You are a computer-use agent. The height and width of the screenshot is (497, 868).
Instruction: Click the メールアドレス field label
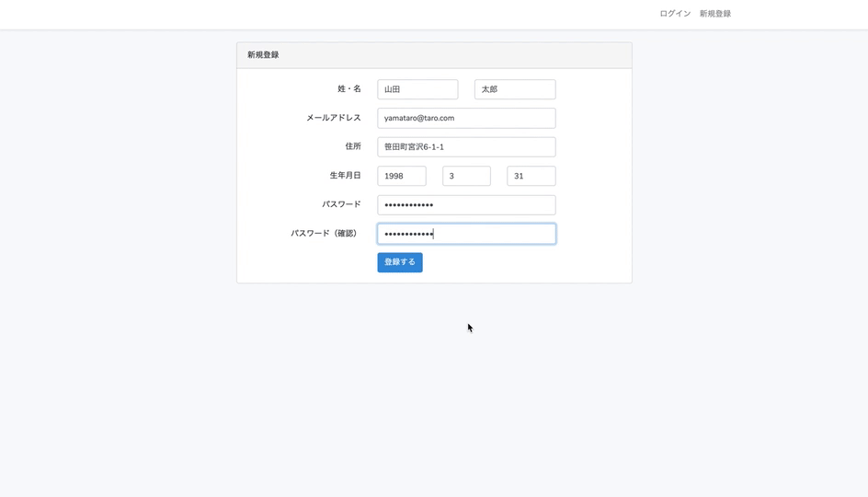[x=334, y=118]
